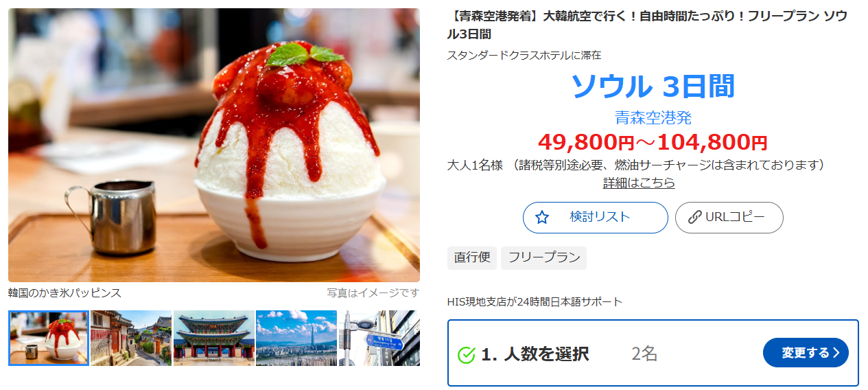Click 変更する to change passenger count
Viewport: 868px width, 390px height.
806,353
